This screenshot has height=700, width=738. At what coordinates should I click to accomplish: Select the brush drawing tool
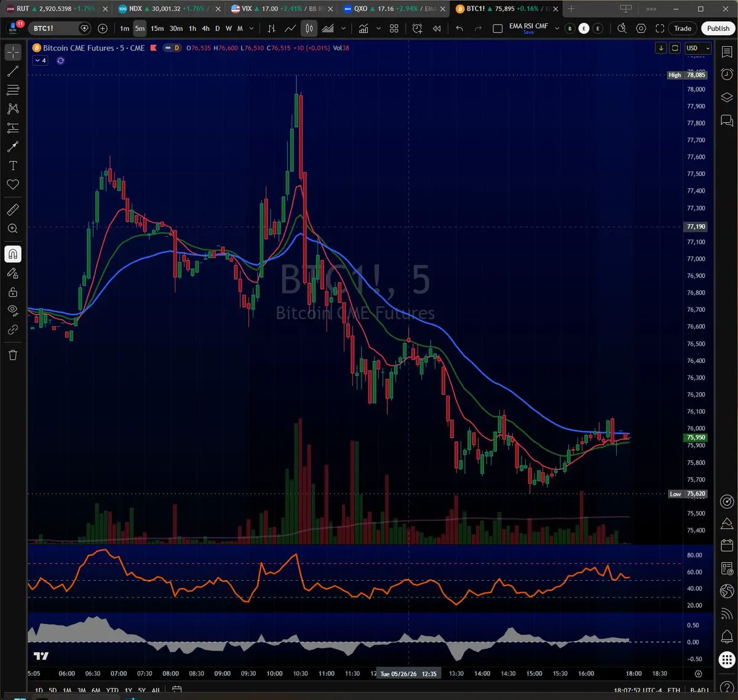pos(13,146)
